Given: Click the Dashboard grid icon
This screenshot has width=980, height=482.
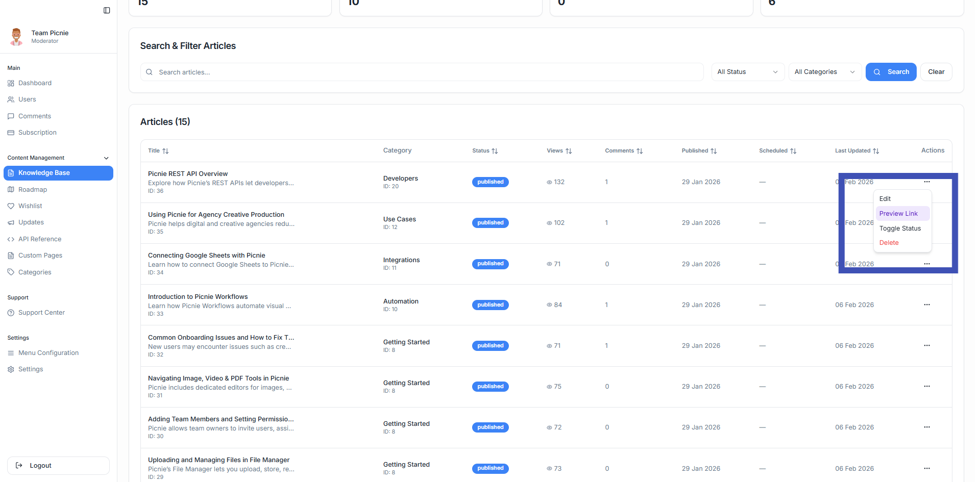Looking at the screenshot, I should click(x=11, y=83).
